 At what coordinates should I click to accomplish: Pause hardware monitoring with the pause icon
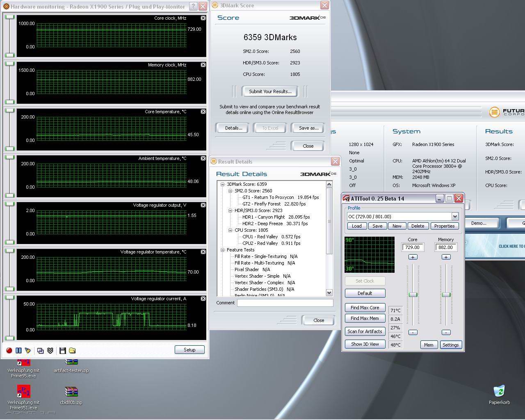[x=18, y=350]
